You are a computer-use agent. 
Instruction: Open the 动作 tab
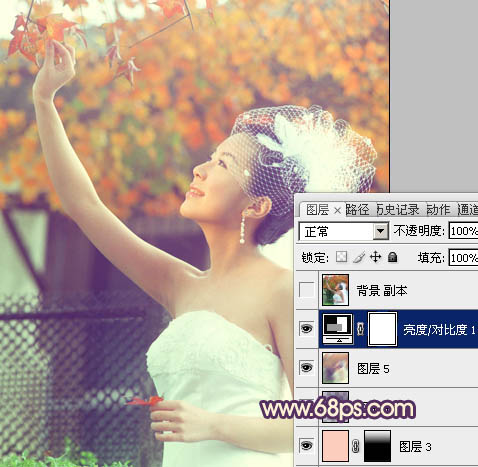point(438,210)
